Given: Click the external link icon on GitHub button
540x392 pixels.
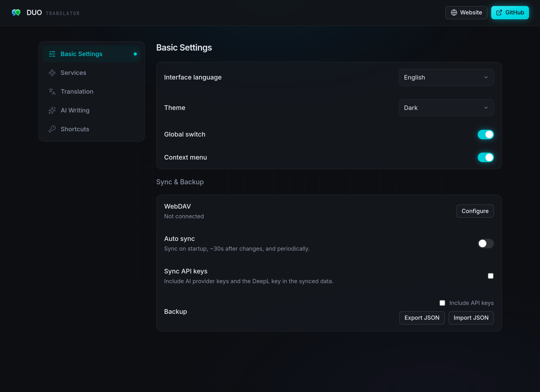Looking at the screenshot, I should [499, 13].
